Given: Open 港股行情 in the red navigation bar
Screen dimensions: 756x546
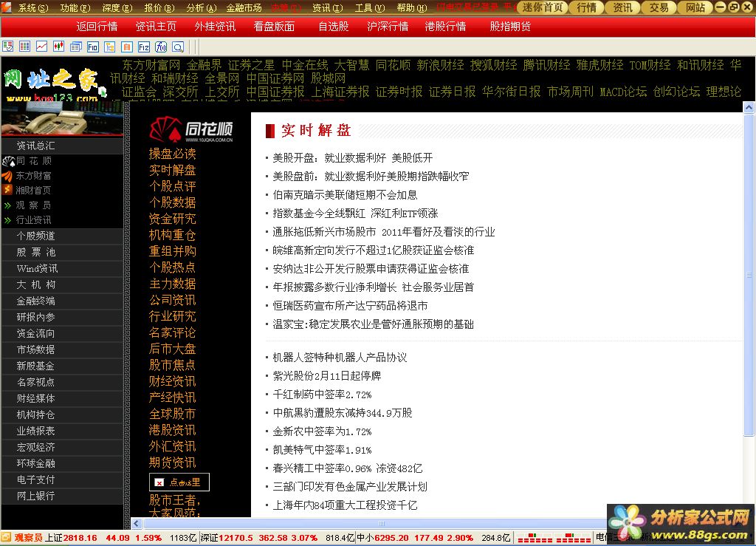Looking at the screenshot, I should (445, 27).
